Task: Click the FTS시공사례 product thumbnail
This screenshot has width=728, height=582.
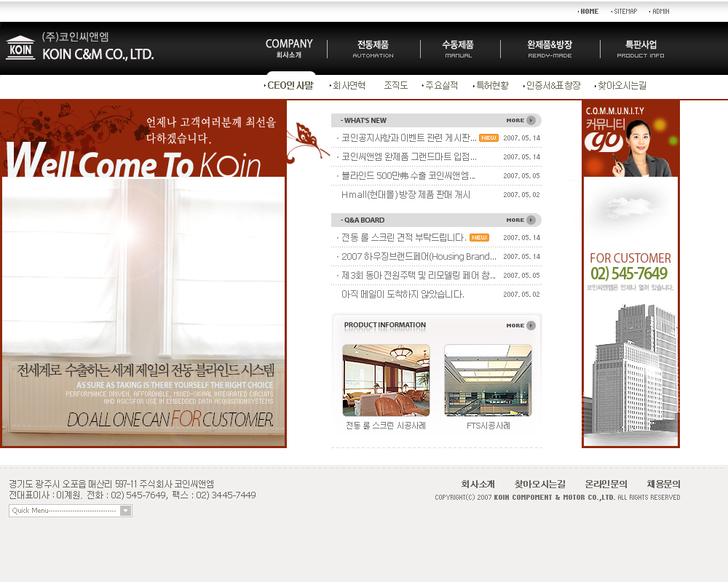Action: click(488, 380)
